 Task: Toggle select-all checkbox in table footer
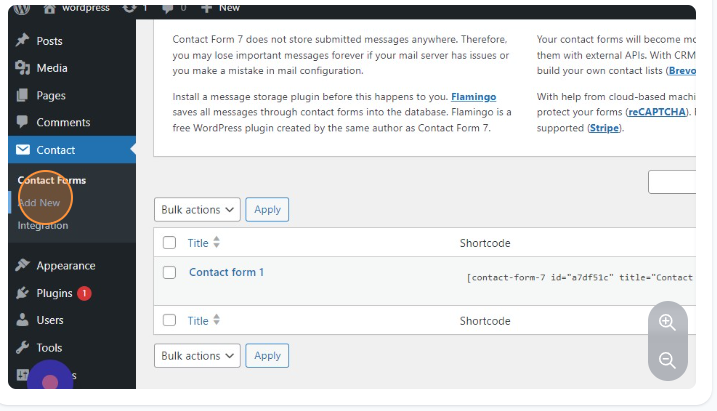point(169,321)
